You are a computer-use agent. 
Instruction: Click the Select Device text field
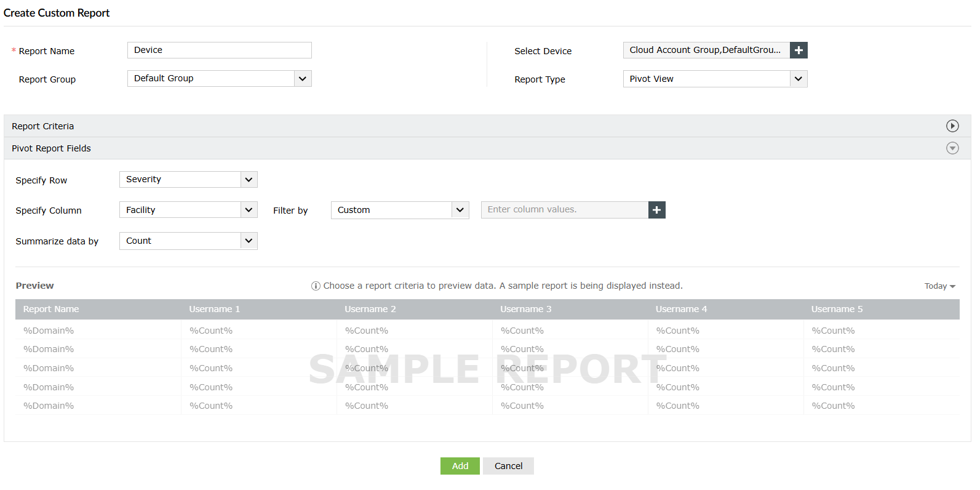706,50
